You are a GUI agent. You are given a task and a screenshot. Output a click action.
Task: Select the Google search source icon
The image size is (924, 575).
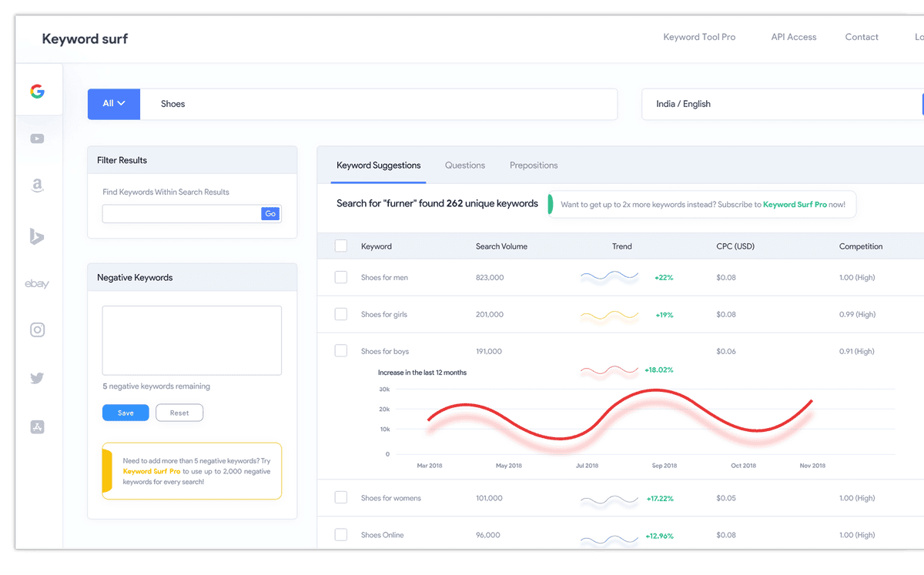point(36,90)
